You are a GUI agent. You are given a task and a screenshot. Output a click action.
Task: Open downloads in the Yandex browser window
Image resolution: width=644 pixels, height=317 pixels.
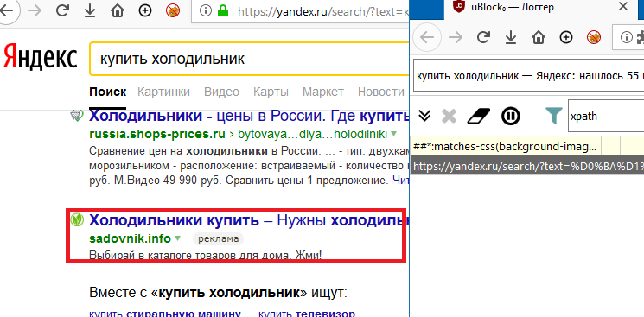(90, 11)
